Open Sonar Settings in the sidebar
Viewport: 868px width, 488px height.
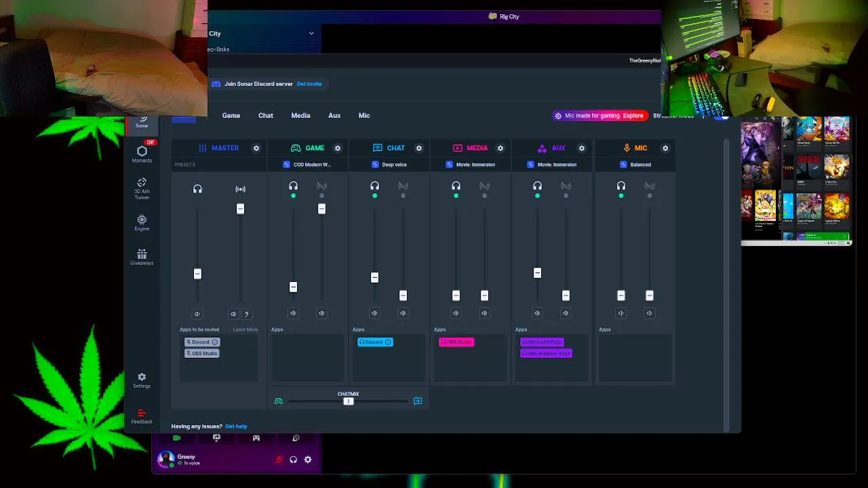(142, 380)
